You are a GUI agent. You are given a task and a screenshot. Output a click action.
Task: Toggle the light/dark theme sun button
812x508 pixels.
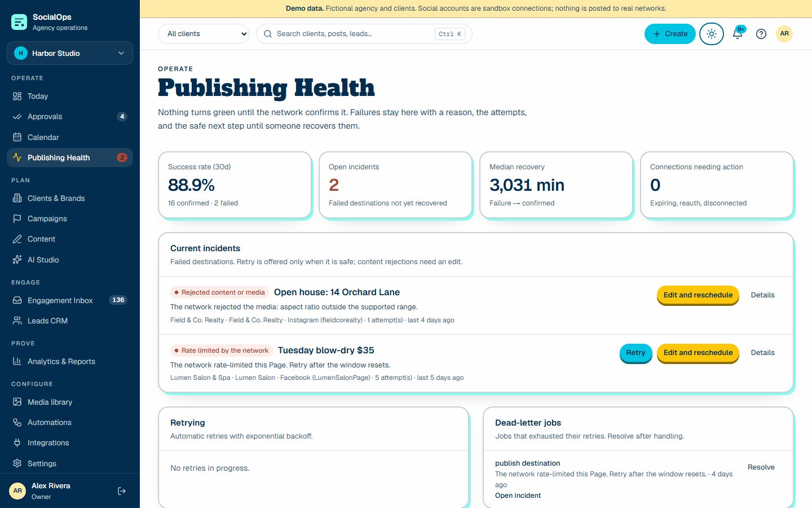712,34
